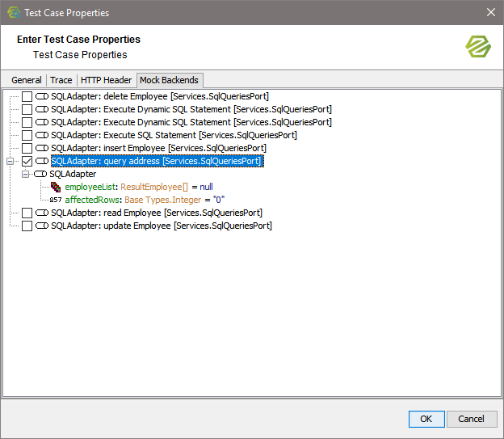Click the employeeList array icon
Viewport: 504px width, 439px height.
pyautogui.click(x=56, y=187)
